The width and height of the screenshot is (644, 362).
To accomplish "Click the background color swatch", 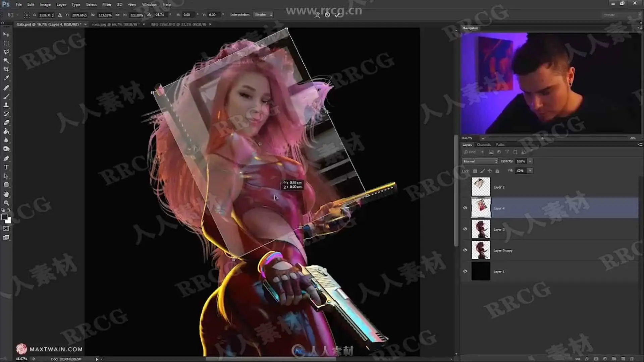I will [x=8, y=221].
